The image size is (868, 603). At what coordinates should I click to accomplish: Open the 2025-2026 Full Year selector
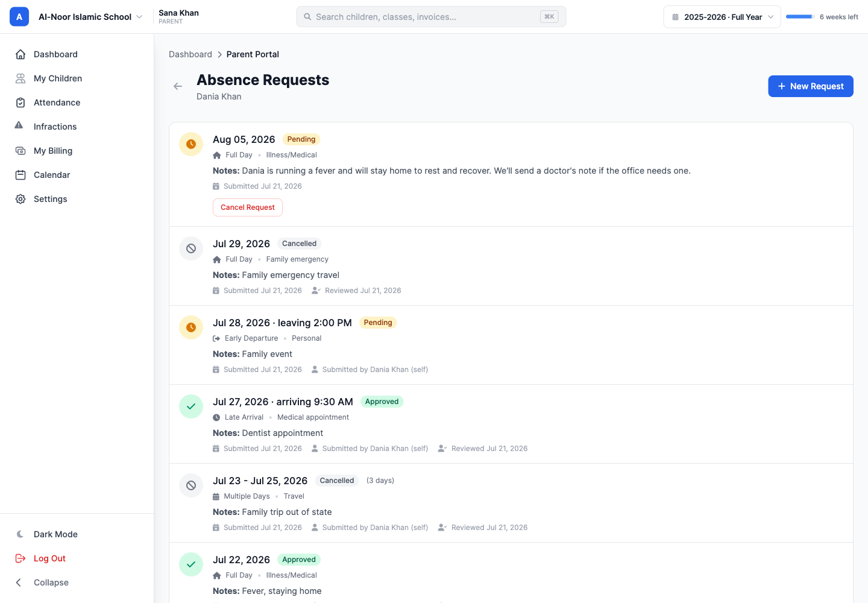click(x=722, y=17)
